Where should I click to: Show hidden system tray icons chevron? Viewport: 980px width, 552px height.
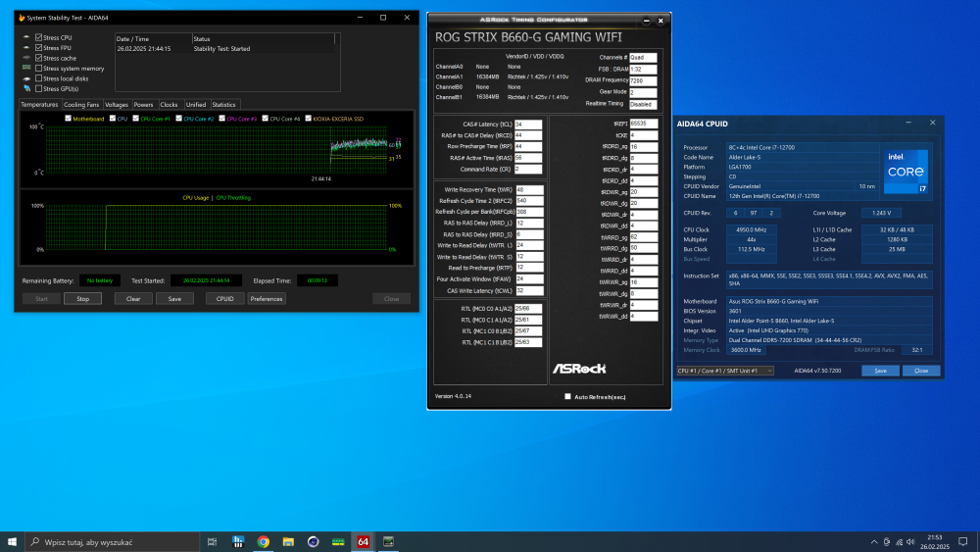click(873, 541)
